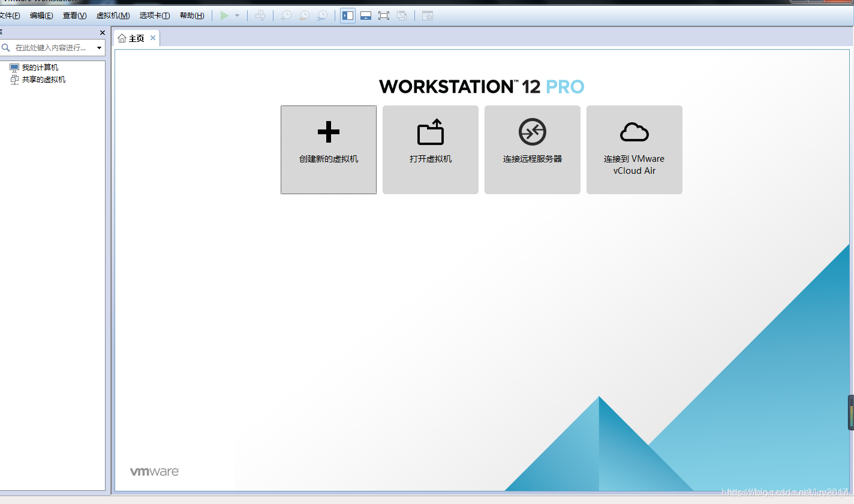854x504 pixels.
Task: Open the 查看(V) menu
Action: [x=74, y=16]
